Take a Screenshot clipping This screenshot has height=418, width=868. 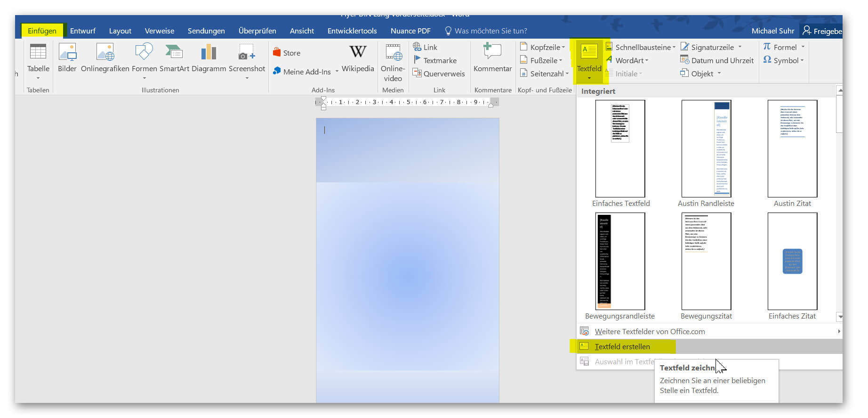[247, 61]
